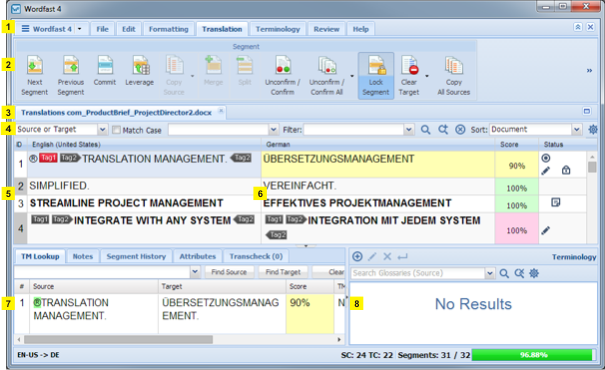This screenshot has width=605, height=370.
Task: Switch to the Formatting tab
Action: point(169,29)
